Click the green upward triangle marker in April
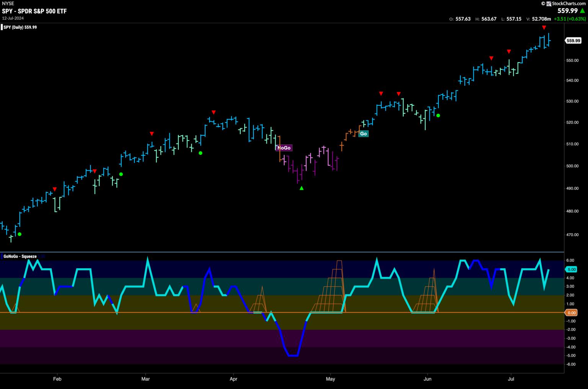This screenshot has height=389, width=588. 302,188
